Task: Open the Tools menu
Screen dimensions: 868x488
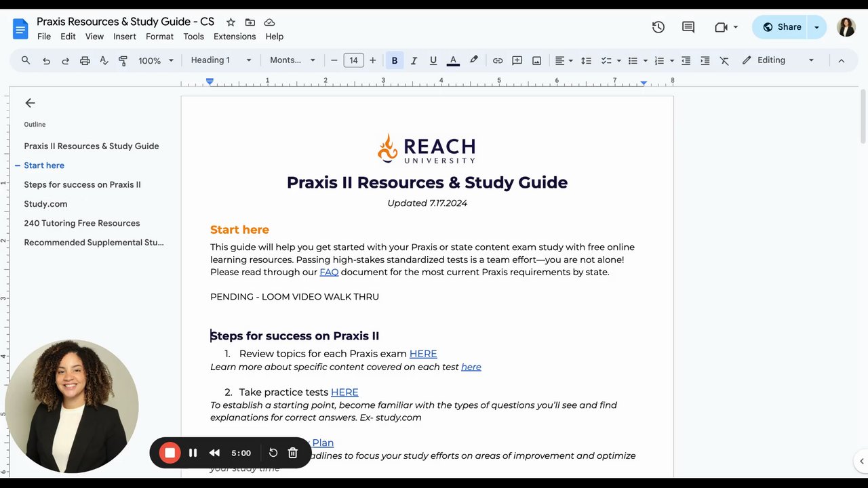Action: point(193,37)
